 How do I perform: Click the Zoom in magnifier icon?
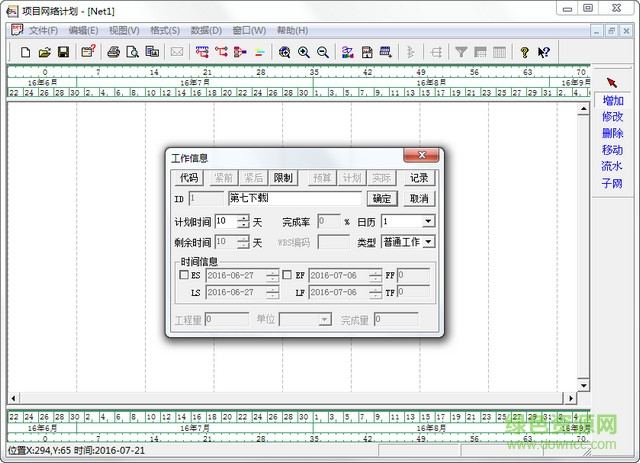coord(303,52)
